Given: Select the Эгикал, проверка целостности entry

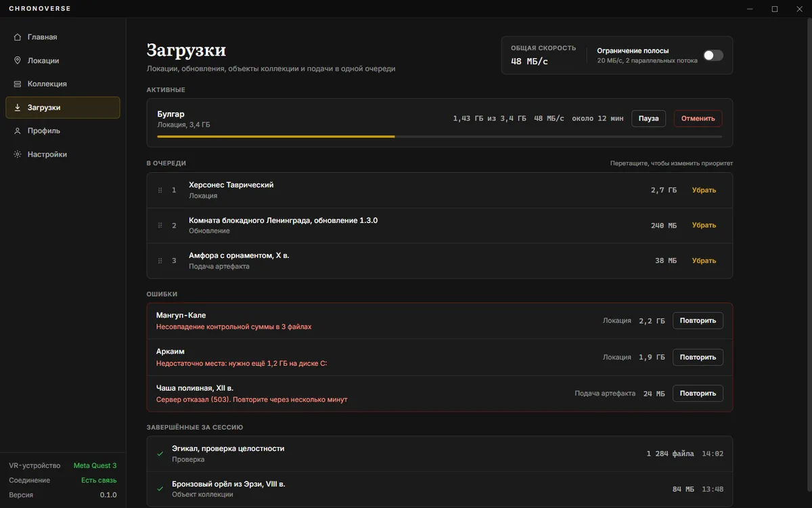Looking at the screenshot, I should click(x=440, y=454).
